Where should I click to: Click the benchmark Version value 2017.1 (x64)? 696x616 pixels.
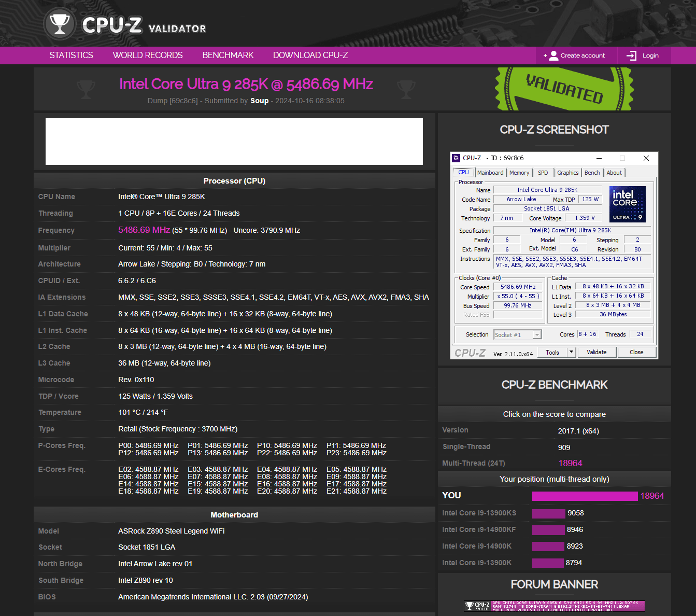pos(578,431)
